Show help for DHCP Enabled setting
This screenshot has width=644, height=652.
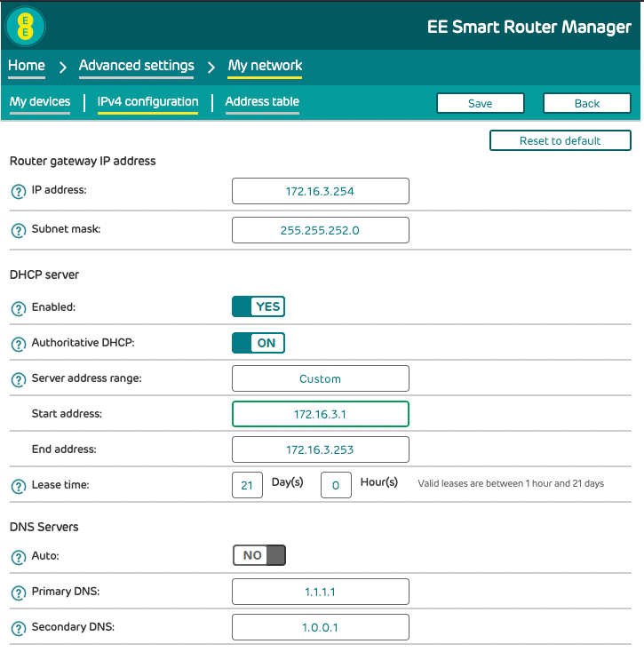(x=18, y=308)
